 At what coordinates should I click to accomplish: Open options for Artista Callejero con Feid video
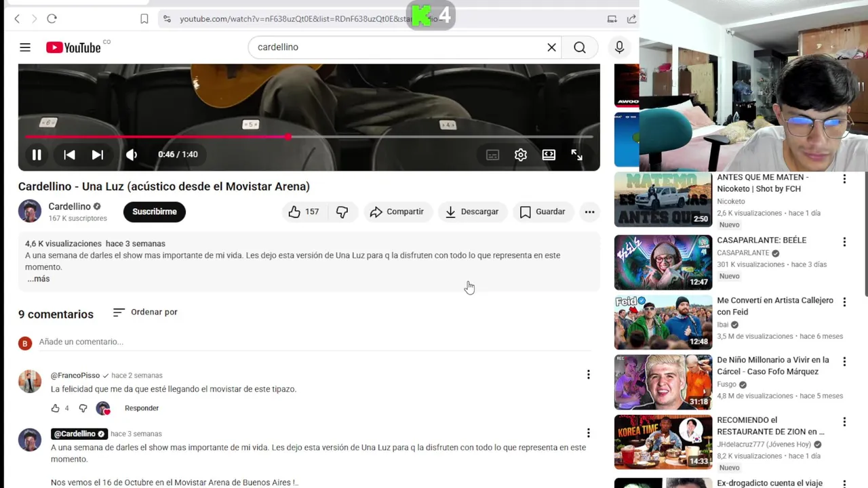pos(844,302)
